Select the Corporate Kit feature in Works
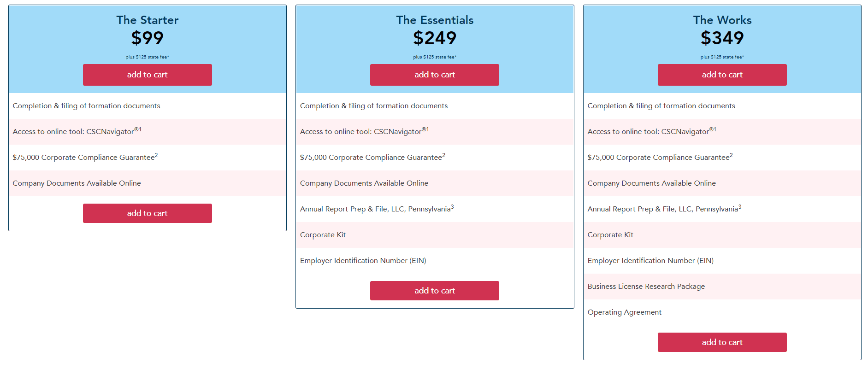This screenshot has height=369, width=868. (609, 234)
